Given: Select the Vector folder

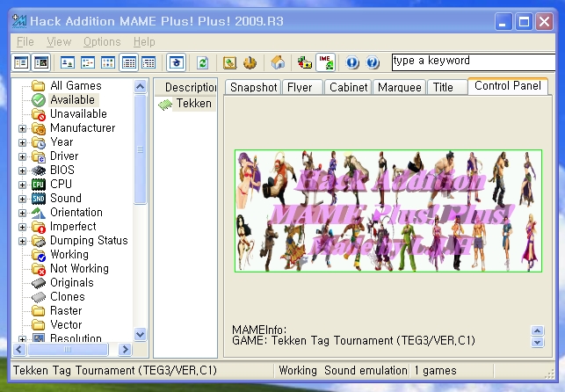Looking at the screenshot, I should [66, 324].
